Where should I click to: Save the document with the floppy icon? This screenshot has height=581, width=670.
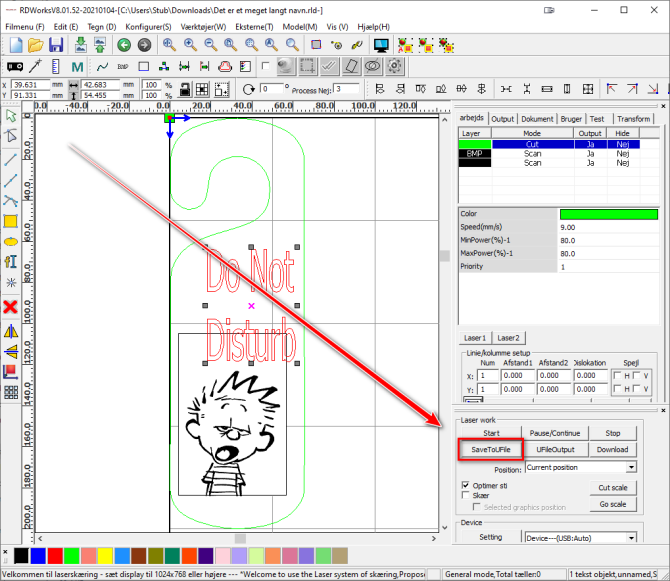[x=56, y=45]
